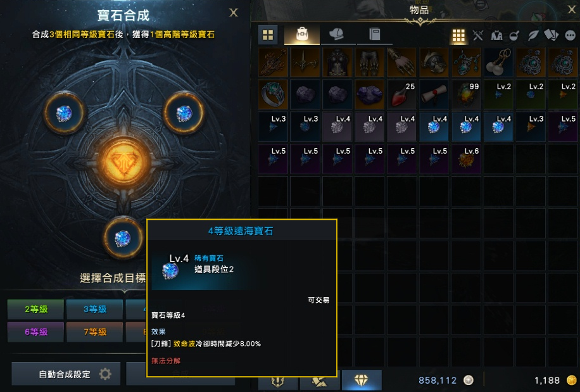Open the book tab in inventory
The width and height of the screenshot is (580, 392).
[x=374, y=35]
